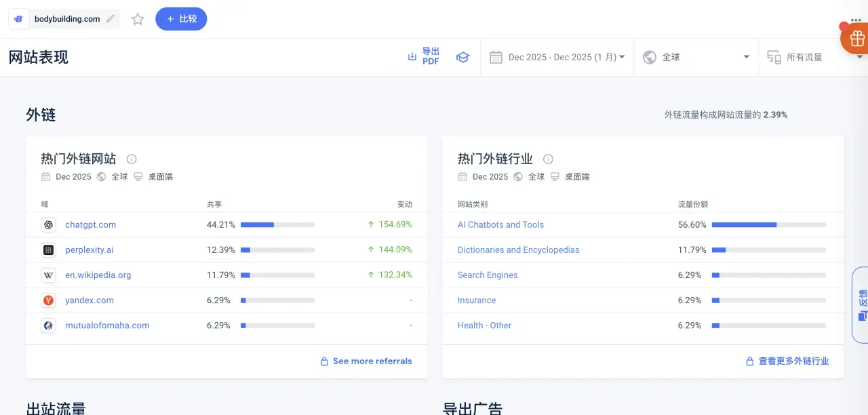Click the lock icon beside 查看更多外链行业
868x415 pixels.
749,361
